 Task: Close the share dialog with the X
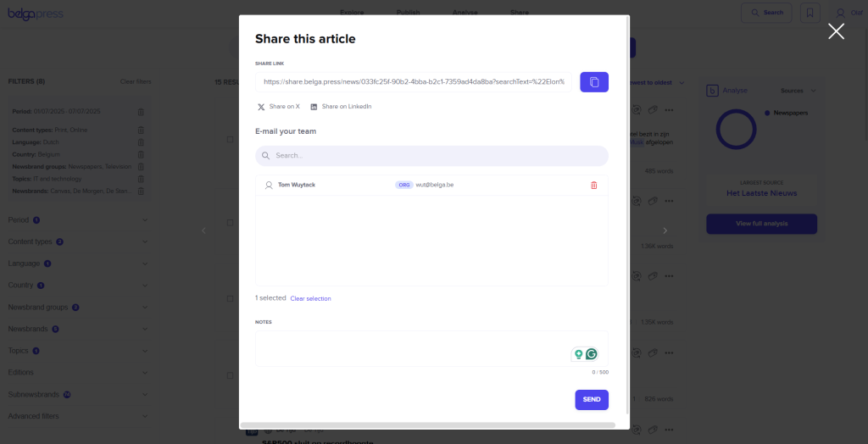[836, 31]
